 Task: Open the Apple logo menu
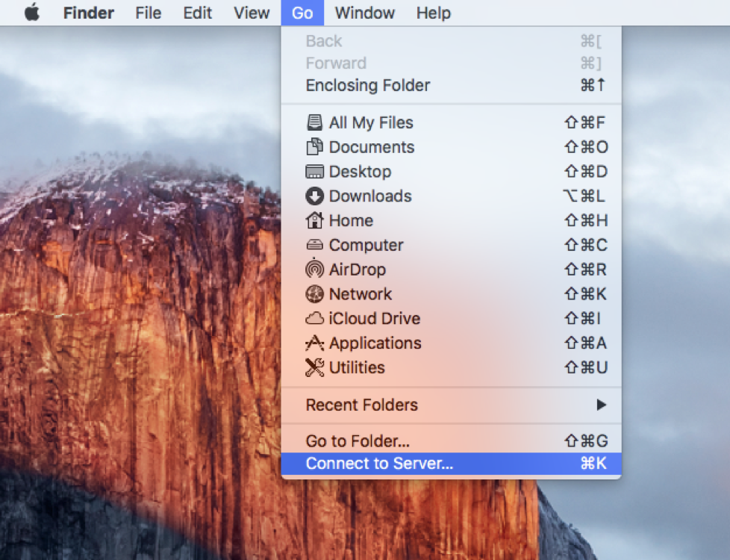click(32, 13)
